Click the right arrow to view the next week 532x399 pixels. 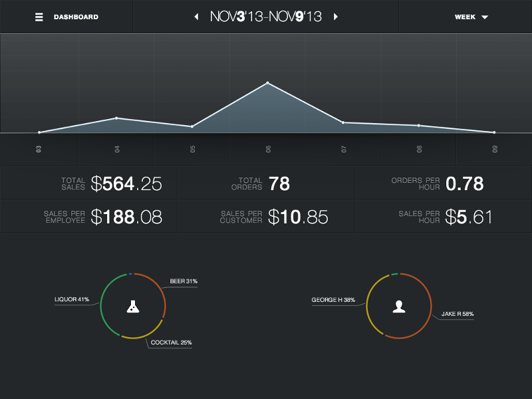tap(336, 17)
